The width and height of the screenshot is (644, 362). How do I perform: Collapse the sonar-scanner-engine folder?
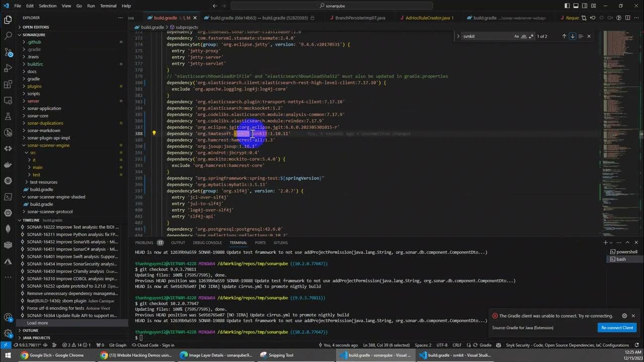tap(72, 145)
